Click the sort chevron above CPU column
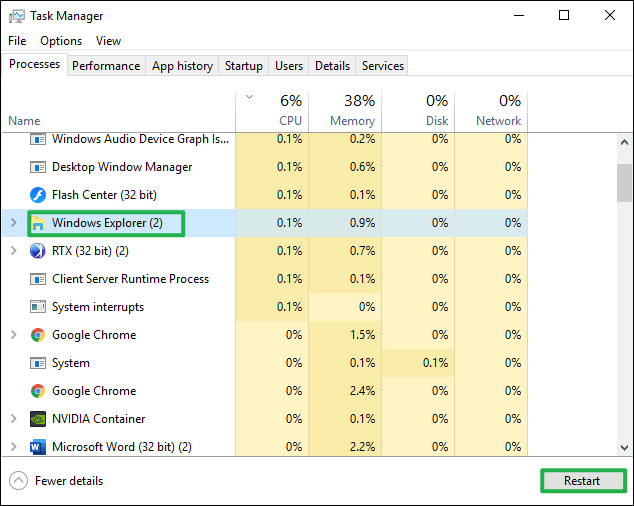 coord(249,97)
